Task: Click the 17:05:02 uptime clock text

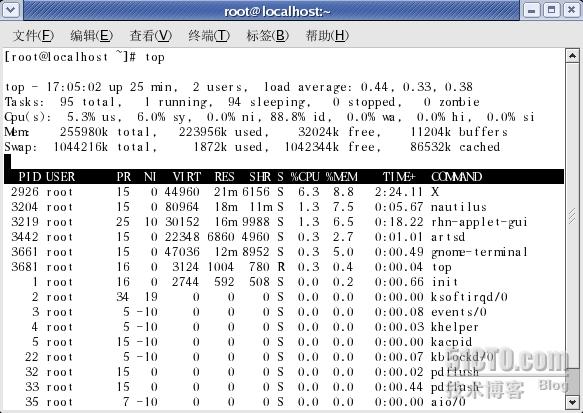Action: tap(74, 87)
